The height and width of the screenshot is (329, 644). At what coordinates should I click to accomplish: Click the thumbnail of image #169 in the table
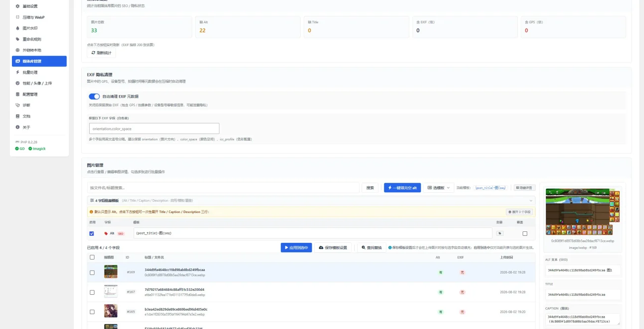pos(110,272)
